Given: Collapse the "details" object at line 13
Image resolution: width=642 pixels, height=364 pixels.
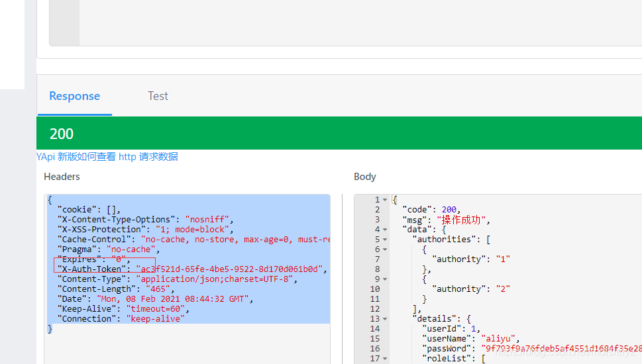Looking at the screenshot, I should (385, 319).
